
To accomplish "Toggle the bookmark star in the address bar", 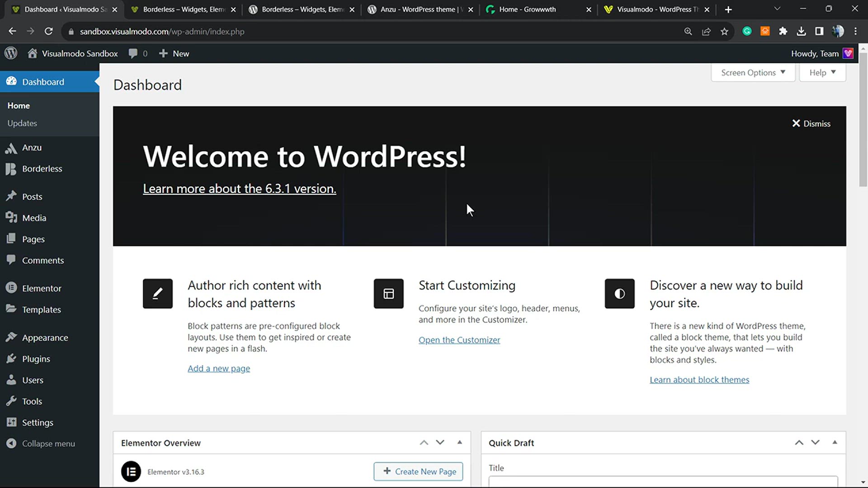I will pos(725,31).
